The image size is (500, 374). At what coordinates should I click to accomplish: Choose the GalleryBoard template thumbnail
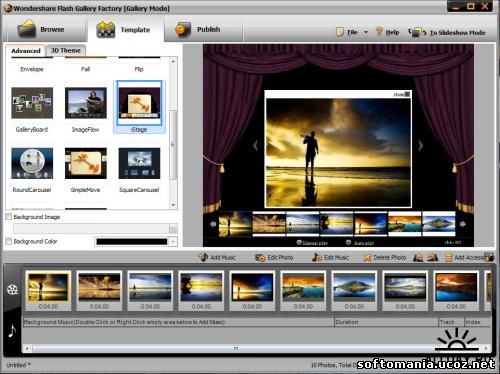pos(32,103)
